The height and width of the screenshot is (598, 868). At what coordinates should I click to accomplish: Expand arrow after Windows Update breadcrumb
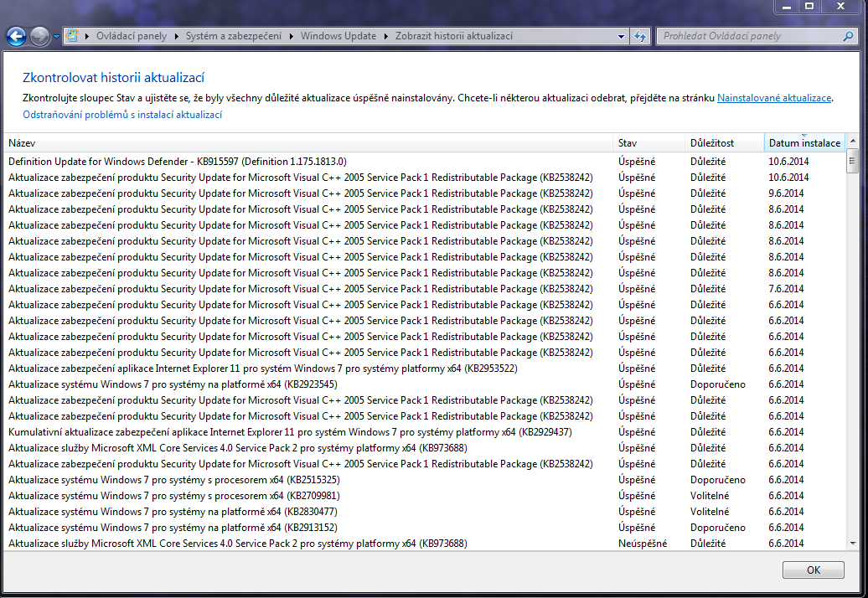pos(386,37)
